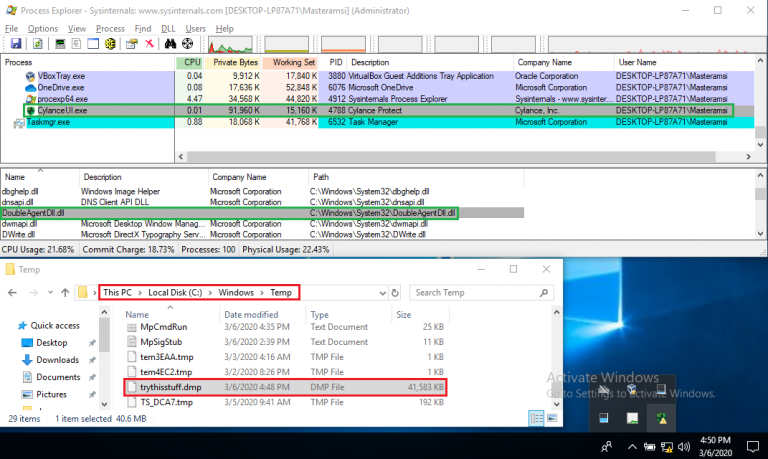The width and height of the screenshot is (768, 459).
Task: Click the crosshair Find Window's Process icon
Action: tap(187, 44)
